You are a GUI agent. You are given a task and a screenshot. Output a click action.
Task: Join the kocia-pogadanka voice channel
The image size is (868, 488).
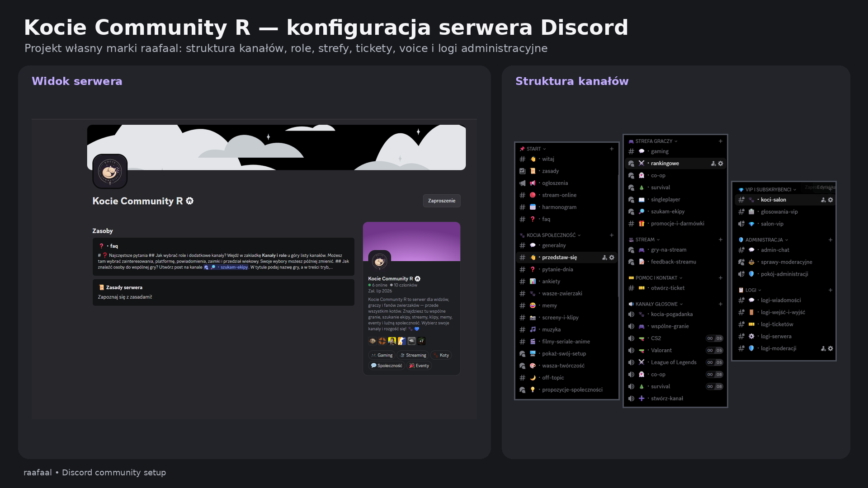pos(675,314)
